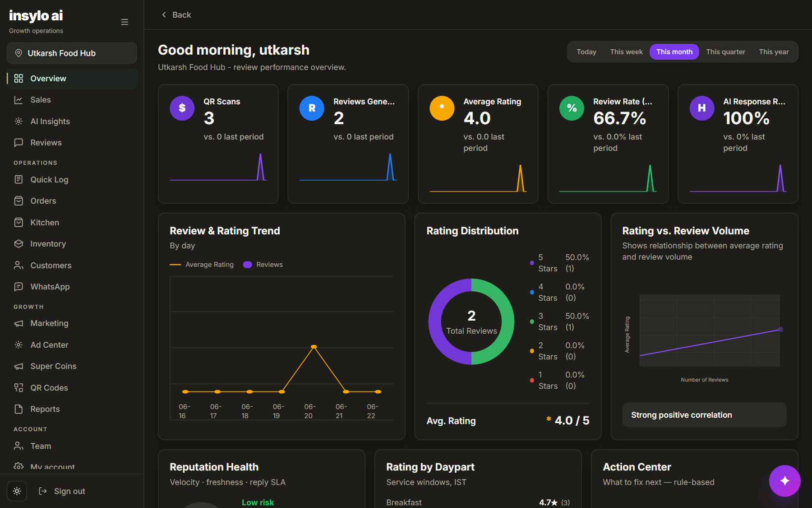
Task: Click the purple H AI Response badge
Action: [702, 108]
